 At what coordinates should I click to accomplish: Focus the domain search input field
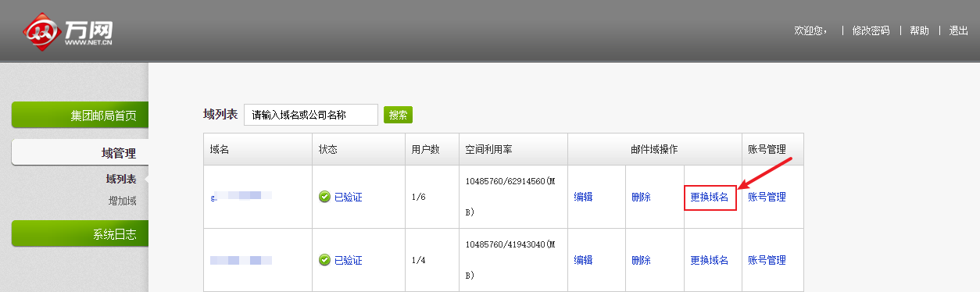[x=311, y=115]
